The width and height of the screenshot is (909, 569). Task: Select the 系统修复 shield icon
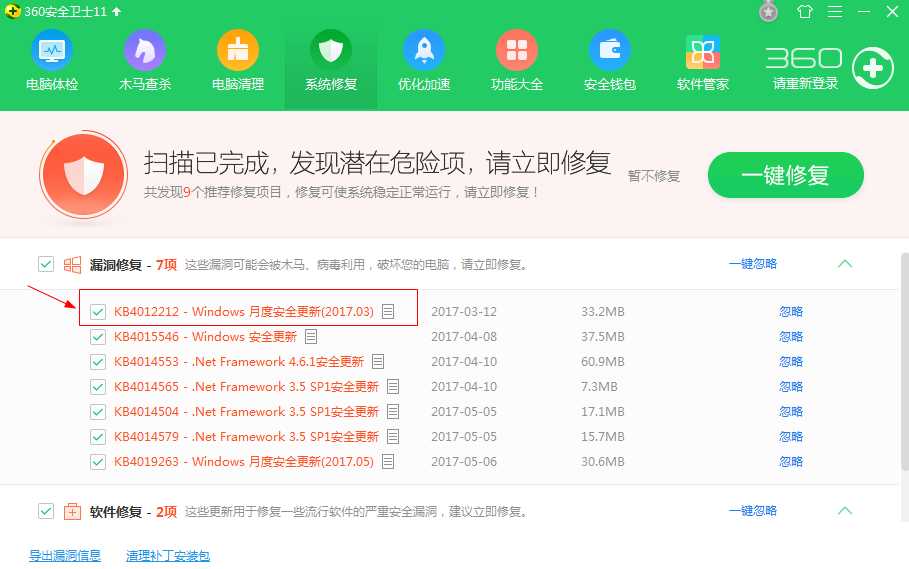point(331,51)
